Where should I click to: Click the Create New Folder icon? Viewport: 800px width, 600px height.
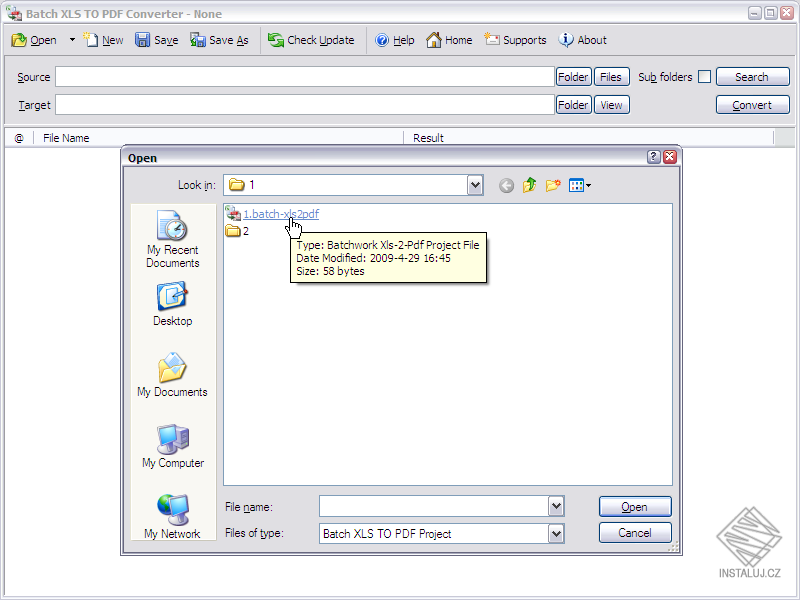click(x=553, y=184)
